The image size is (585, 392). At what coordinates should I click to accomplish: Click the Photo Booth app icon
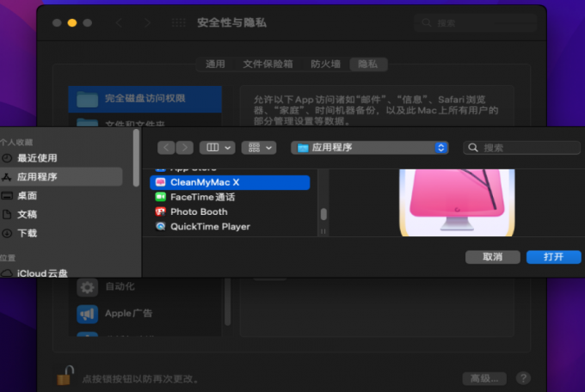160,211
